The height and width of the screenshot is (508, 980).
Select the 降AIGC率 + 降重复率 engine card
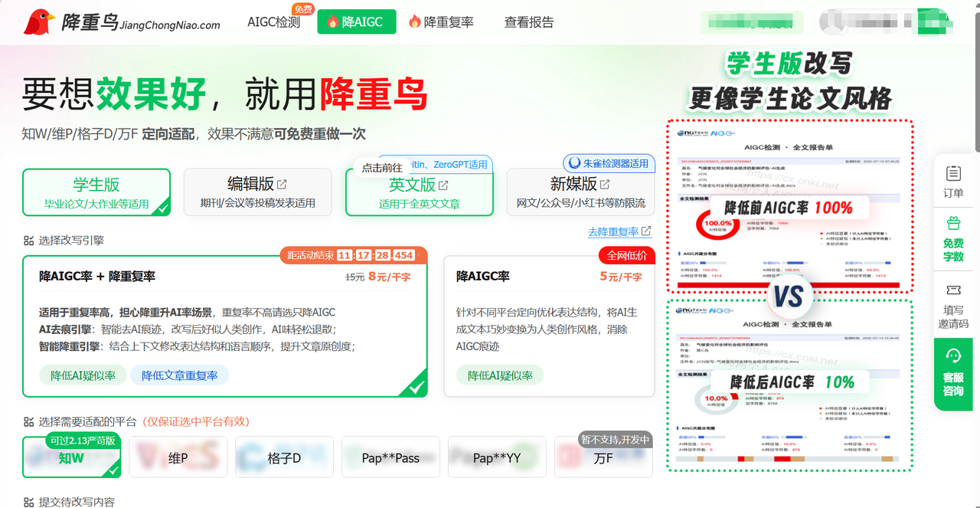click(x=225, y=326)
